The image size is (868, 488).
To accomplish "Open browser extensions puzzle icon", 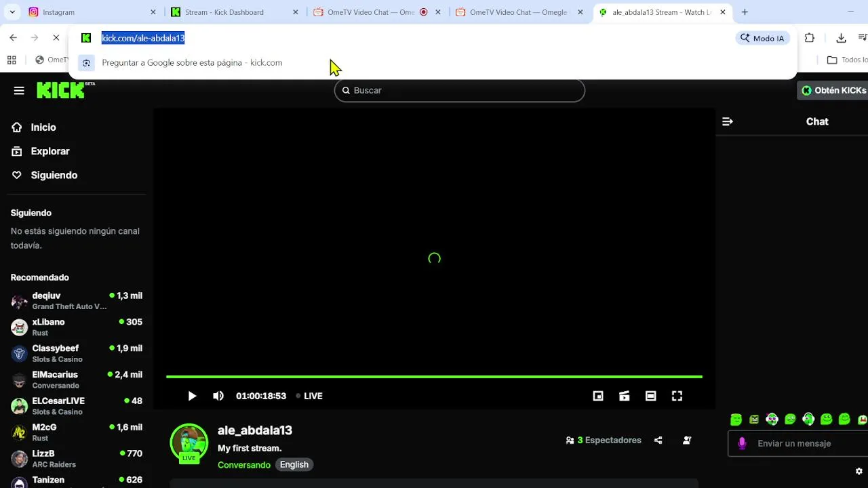I will [810, 38].
